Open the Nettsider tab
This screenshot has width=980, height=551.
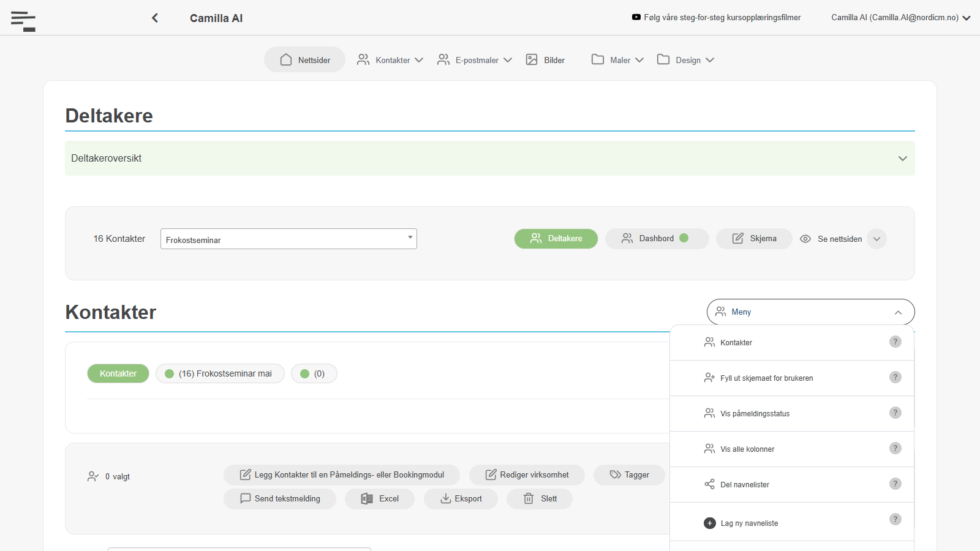(x=305, y=60)
